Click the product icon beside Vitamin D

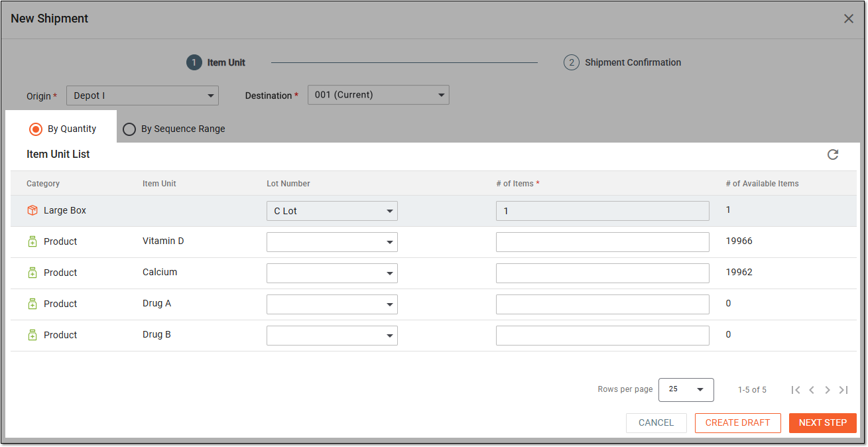32,241
